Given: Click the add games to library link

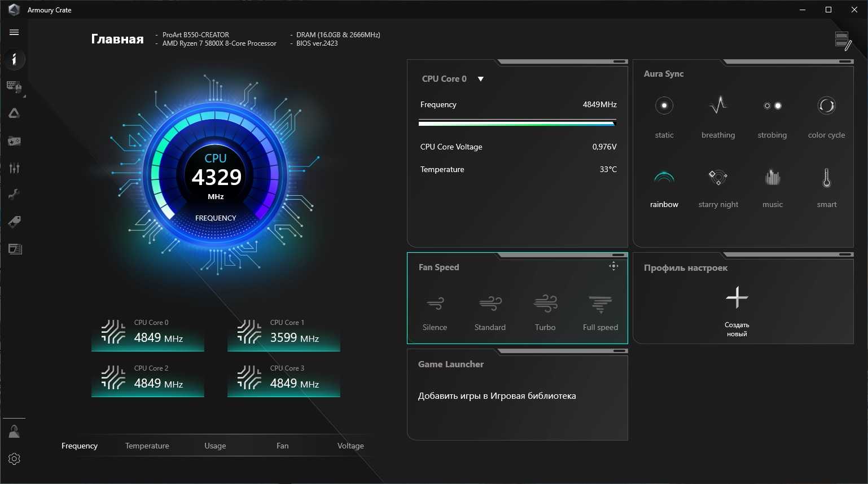Looking at the screenshot, I should click(497, 396).
